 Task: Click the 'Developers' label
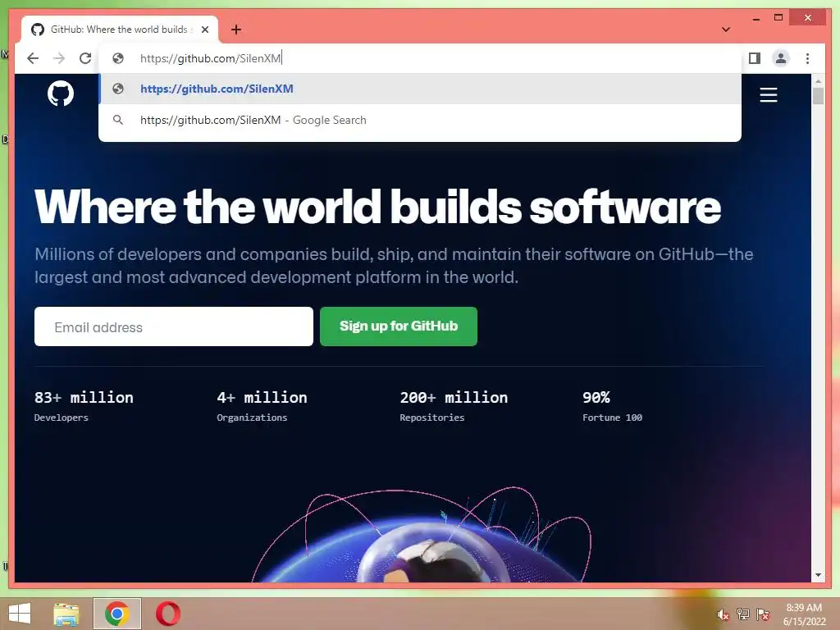click(61, 418)
